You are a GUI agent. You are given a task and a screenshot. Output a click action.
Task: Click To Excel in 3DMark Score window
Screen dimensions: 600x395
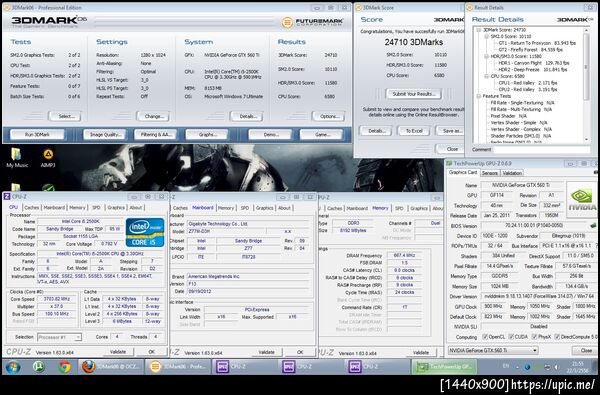click(414, 131)
